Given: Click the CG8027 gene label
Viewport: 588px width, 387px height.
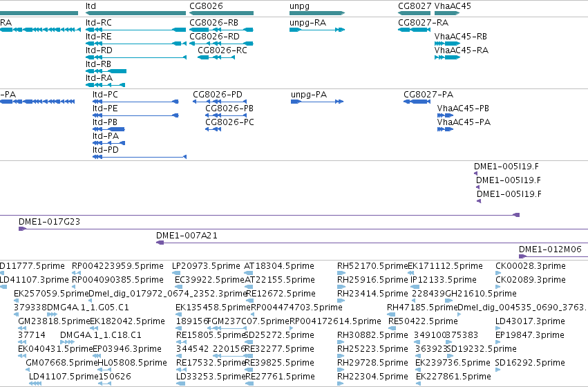Looking at the screenshot, I should pyautogui.click(x=415, y=6).
